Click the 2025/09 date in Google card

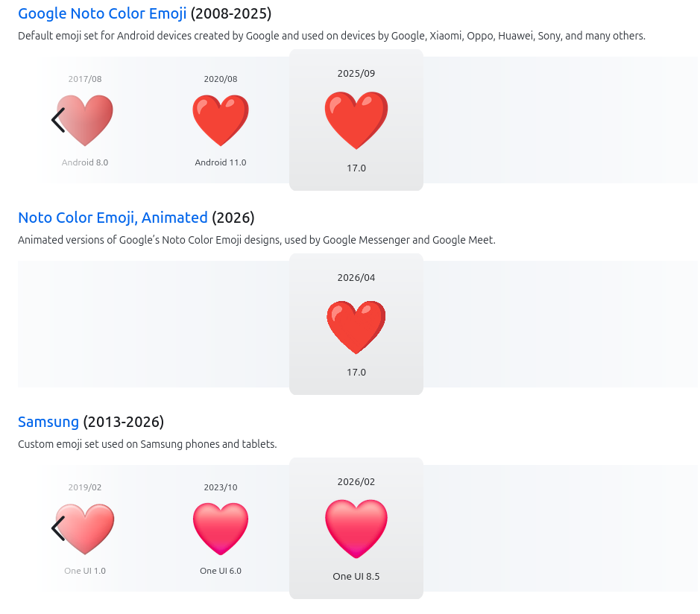coord(356,73)
